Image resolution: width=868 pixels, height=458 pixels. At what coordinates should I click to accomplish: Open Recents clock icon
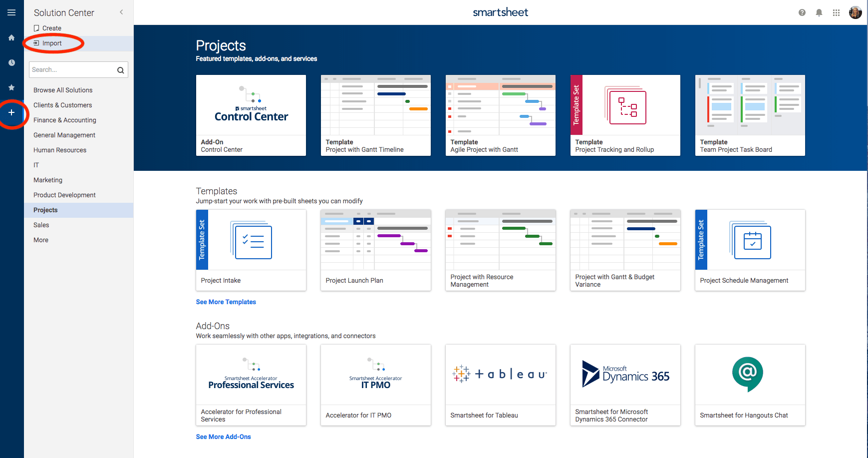(x=11, y=63)
